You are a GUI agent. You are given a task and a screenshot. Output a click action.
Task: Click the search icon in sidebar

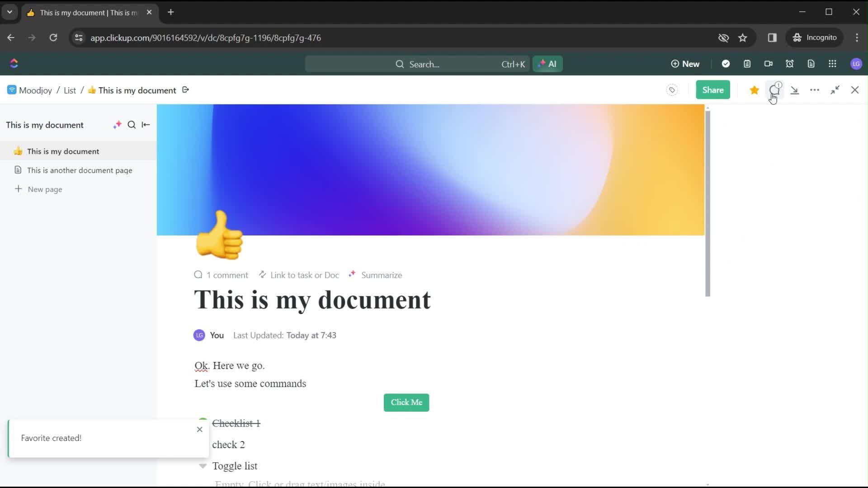pyautogui.click(x=131, y=125)
